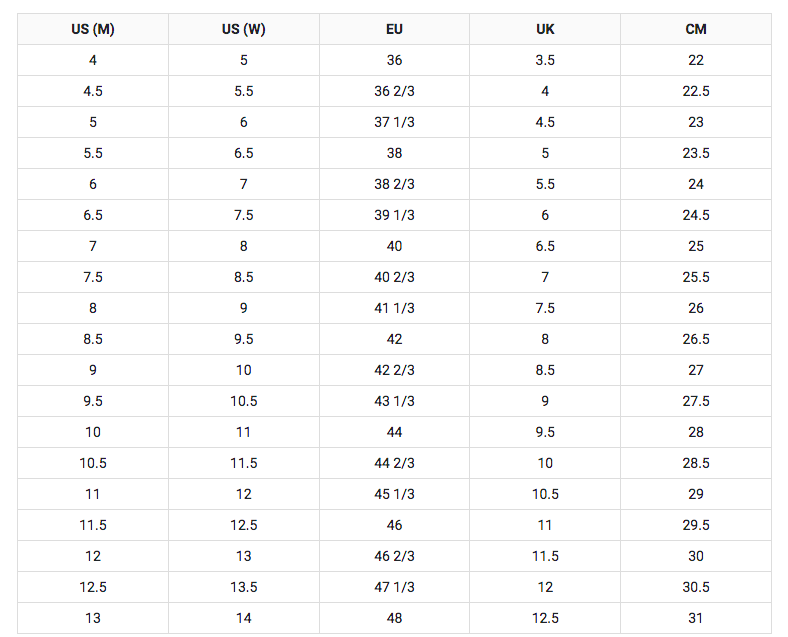Screen dimensions: 788x637
Task: Click EU size 40 2/3 cell
Action: 394,277
